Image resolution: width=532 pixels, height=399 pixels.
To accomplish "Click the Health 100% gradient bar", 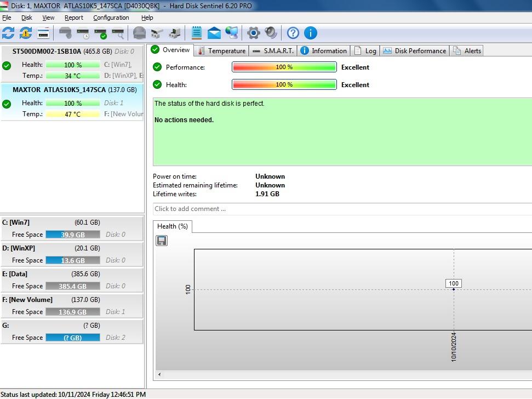I will (284, 84).
